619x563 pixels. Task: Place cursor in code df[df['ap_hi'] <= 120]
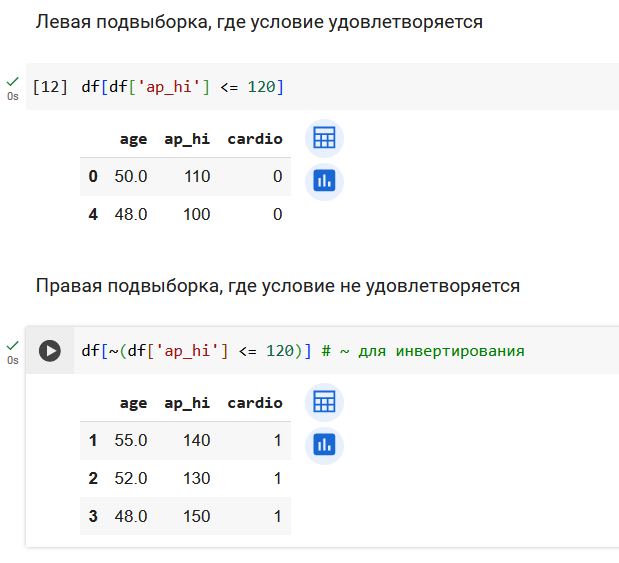(x=182, y=87)
